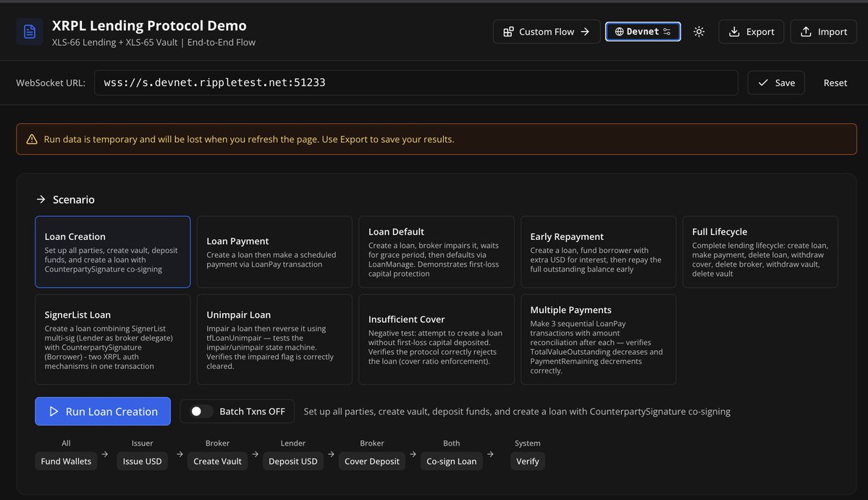Open the Custom Flow page
The width and height of the screenshot is (868, 500).
click(x=547, y=32)
